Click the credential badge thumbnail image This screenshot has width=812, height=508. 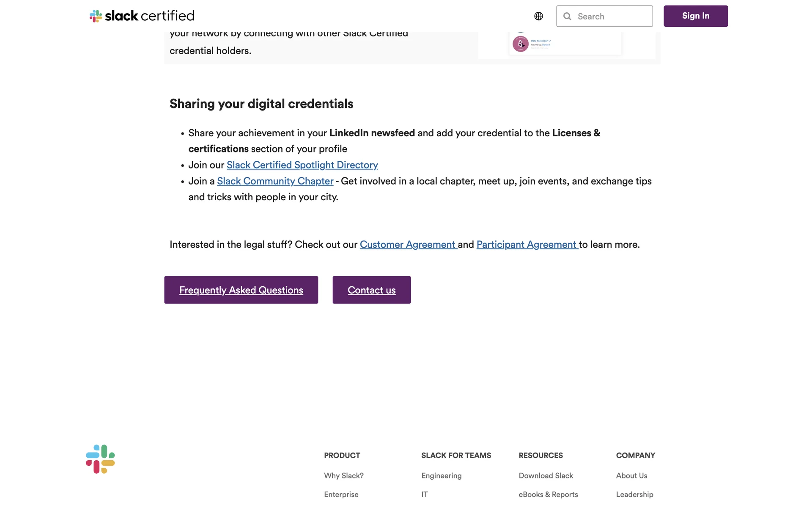tap(521, 44)
